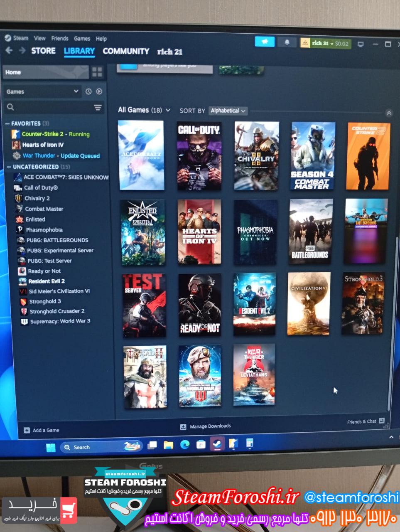Open Steam from the Windows taskbar
The width and height of the screenshot is (400, 532).
pos(217,444)
